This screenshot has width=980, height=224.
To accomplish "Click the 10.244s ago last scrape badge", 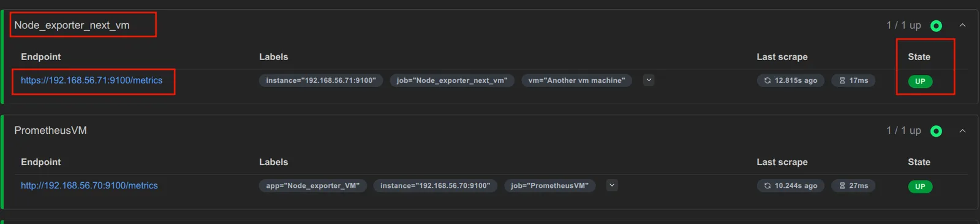I will pos(791,185).
